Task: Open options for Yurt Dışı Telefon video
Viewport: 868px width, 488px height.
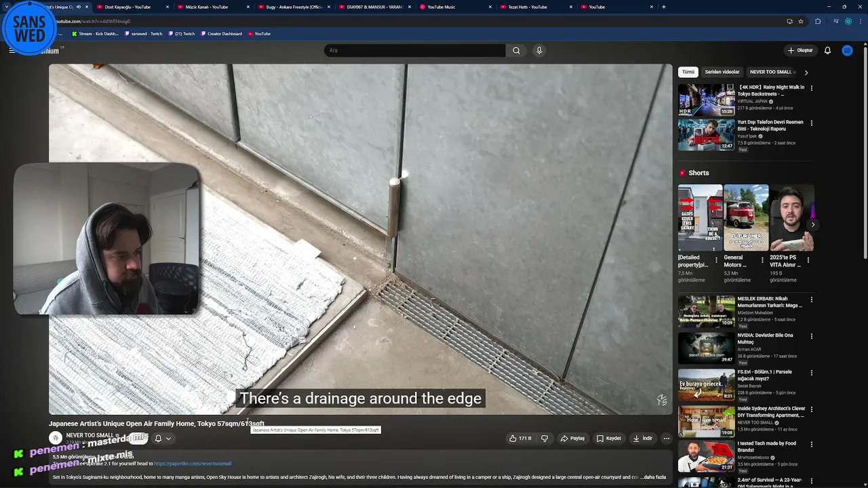Action: point(812,123)
